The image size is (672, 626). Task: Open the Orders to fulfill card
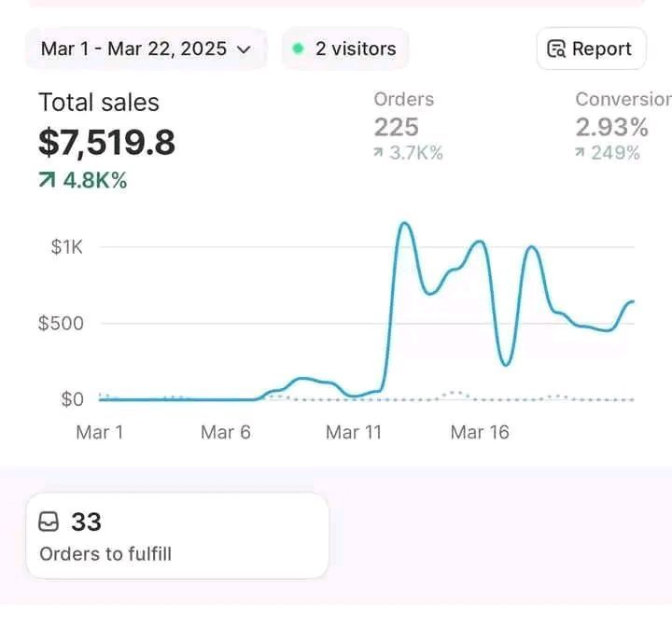click(x=177, y=536)
